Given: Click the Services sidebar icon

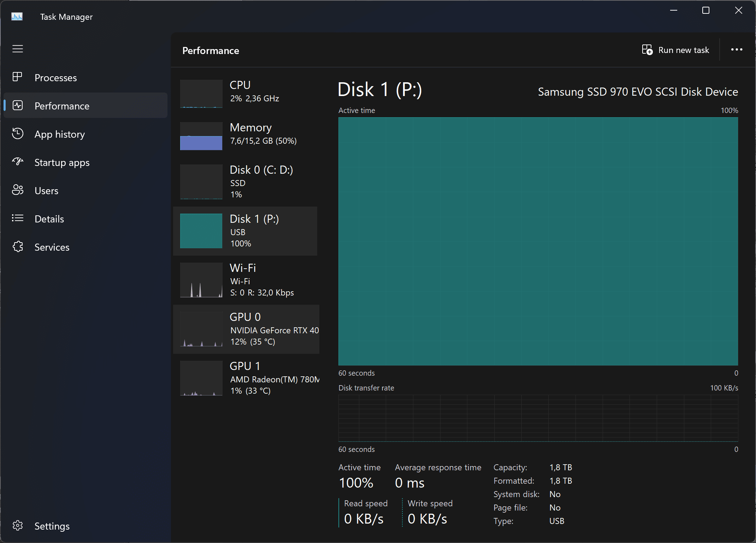Looking at the screenshot, I should (18, 246).
